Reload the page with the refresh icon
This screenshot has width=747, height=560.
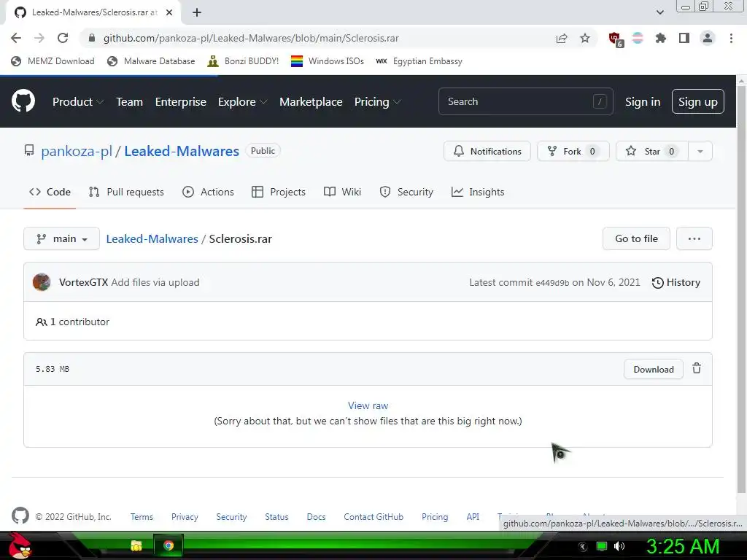coord(63,38)
